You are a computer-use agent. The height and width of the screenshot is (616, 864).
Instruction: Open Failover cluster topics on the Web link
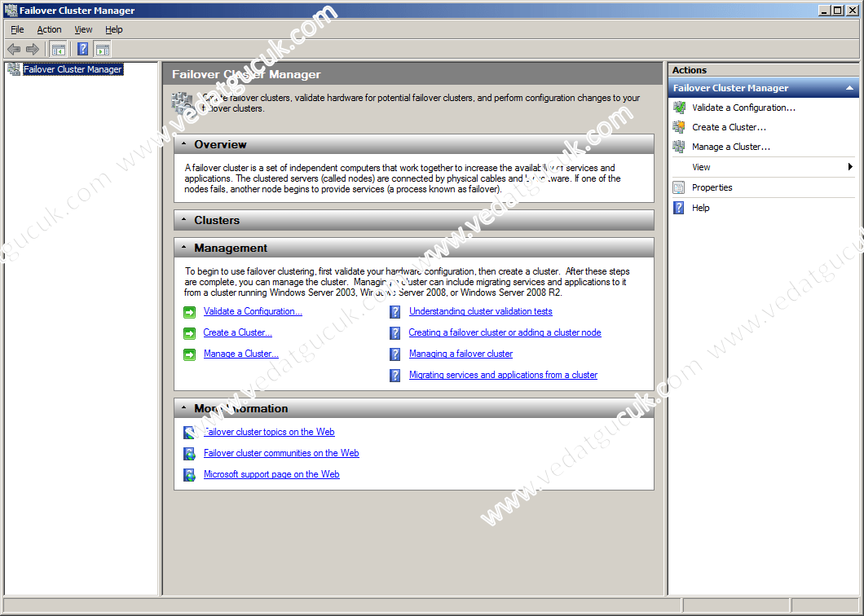269,432
